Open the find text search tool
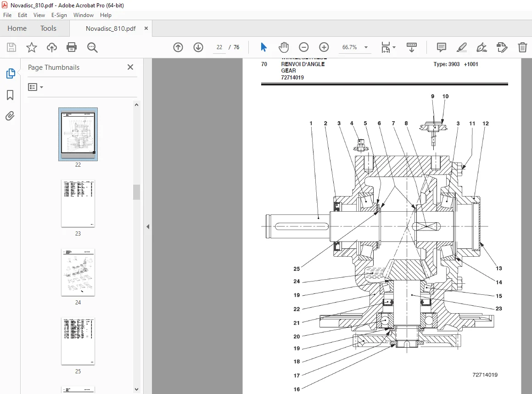 pos(92,47)
